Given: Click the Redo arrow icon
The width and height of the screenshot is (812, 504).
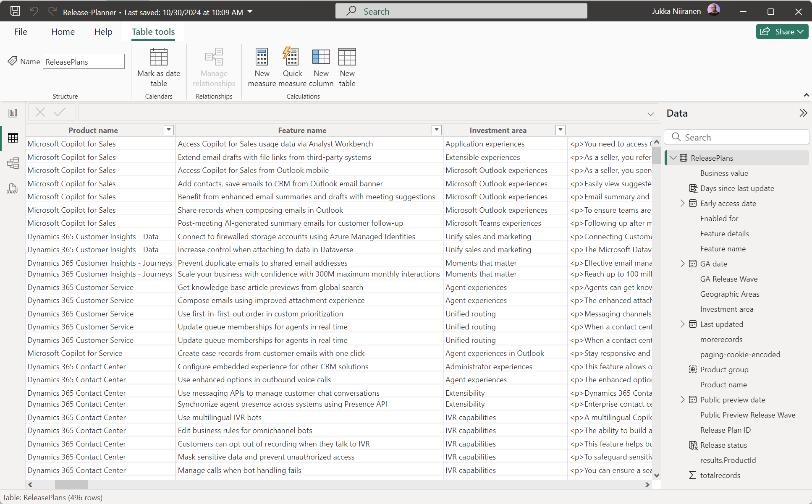Looking at the screenshot, I should point(52,11).
